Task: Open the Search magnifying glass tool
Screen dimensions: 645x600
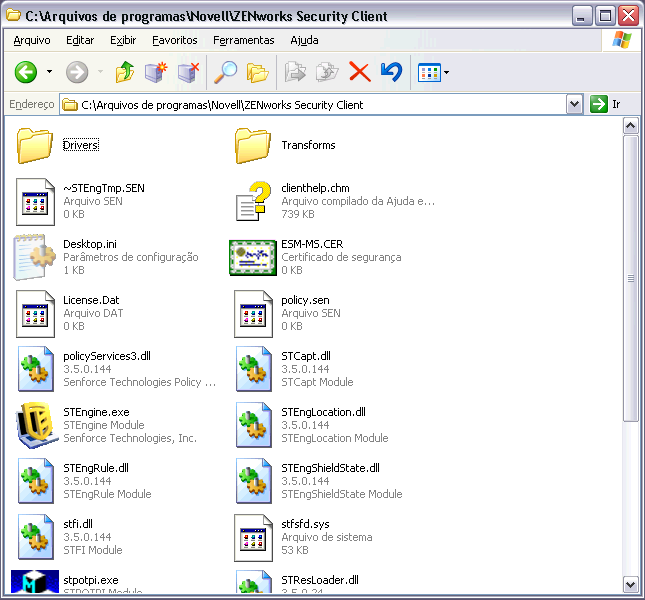Action: point(227,72)
